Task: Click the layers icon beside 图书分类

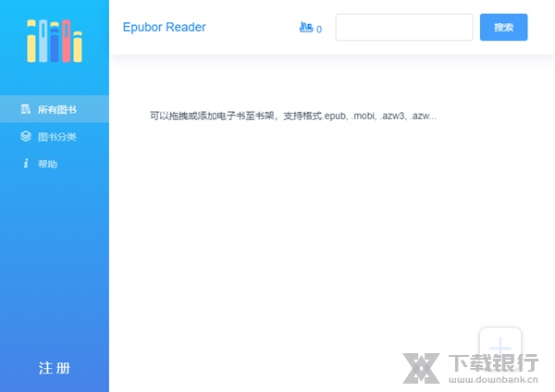Action: [26, 136]
